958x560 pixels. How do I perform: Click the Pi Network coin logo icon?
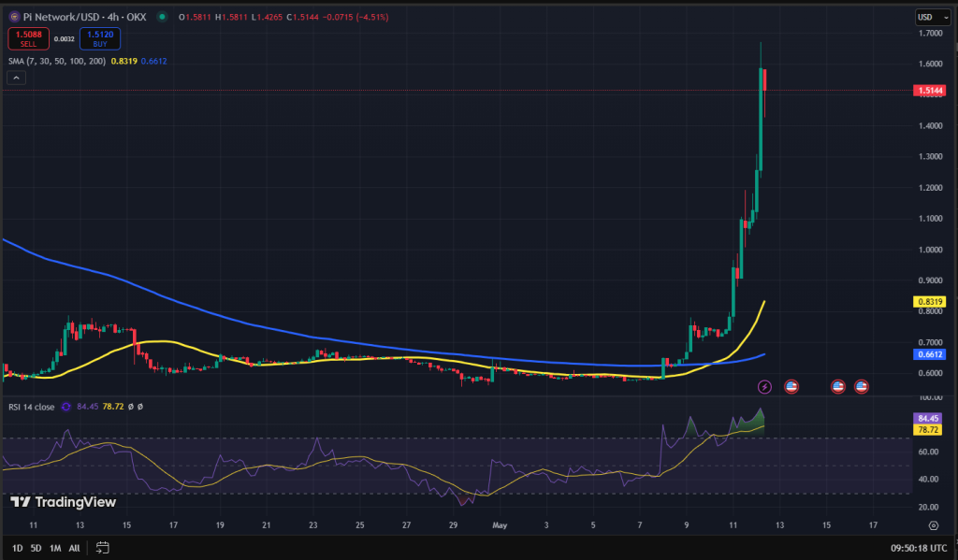tap(15, 17)
